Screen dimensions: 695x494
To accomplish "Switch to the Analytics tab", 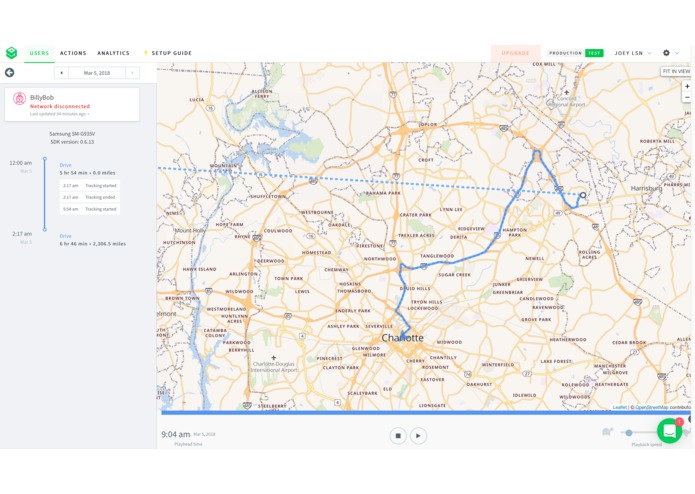I will [x=113, y=53].
